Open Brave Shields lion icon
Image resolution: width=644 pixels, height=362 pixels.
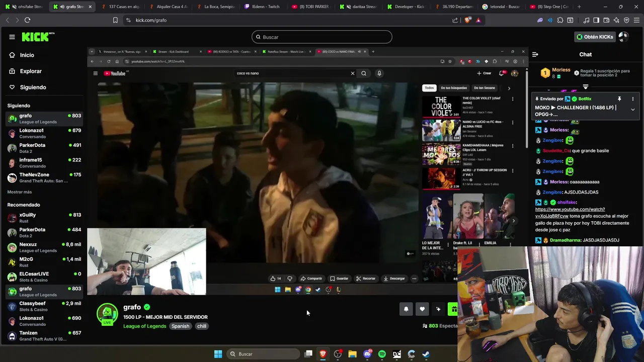click(467, 20)
